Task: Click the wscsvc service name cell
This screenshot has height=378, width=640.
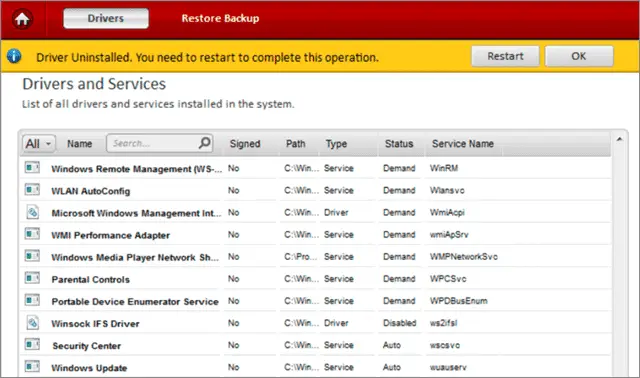Action: tap(444, 345)
